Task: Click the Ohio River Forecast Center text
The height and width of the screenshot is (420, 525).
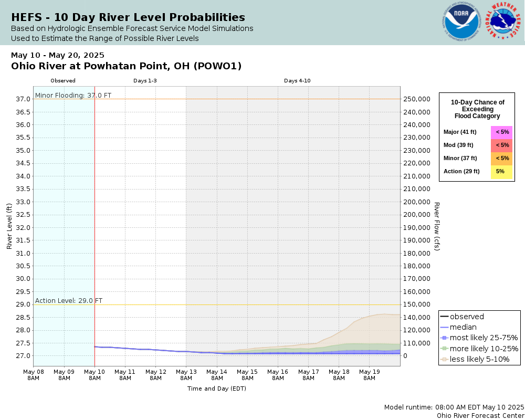Action: tap(480, 416)
